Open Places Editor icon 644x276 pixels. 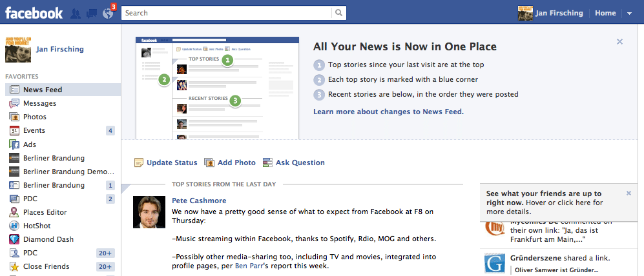(x=14, y=212)
